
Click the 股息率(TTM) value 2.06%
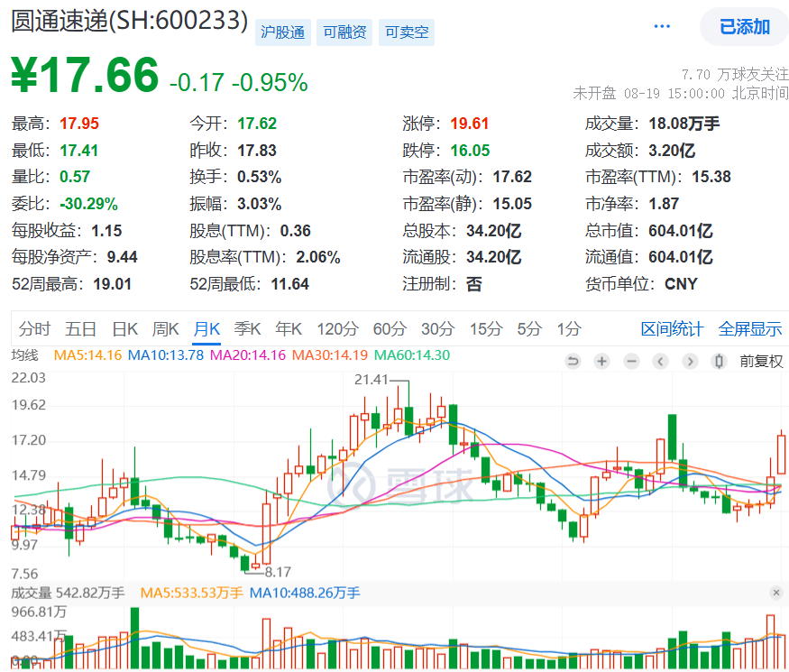point(318,257)
